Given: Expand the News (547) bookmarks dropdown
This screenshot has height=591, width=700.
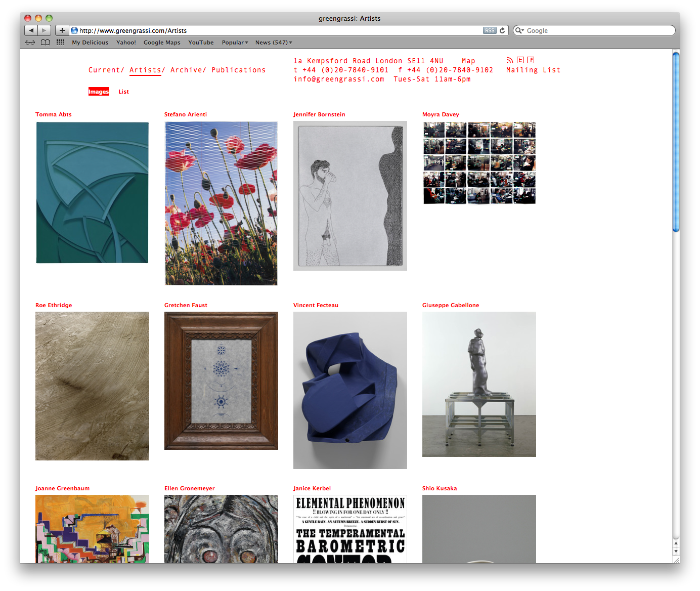Looking at the screenshot, I should [x=274, y=43].
